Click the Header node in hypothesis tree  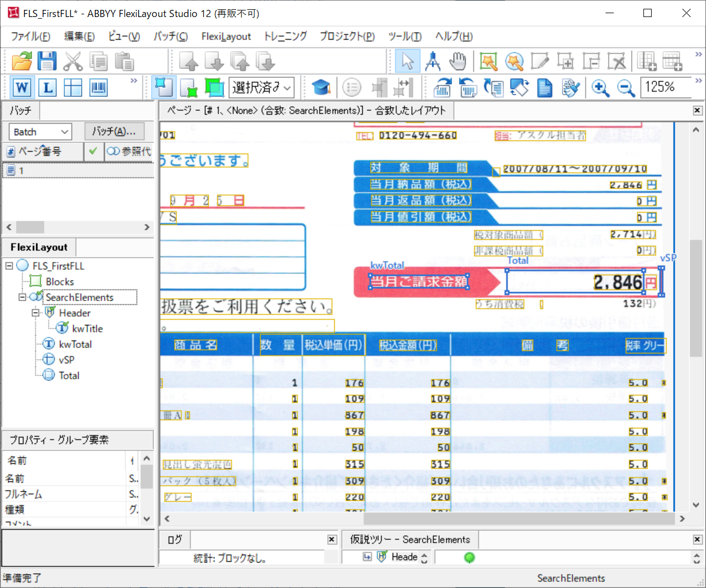[405, 557]
